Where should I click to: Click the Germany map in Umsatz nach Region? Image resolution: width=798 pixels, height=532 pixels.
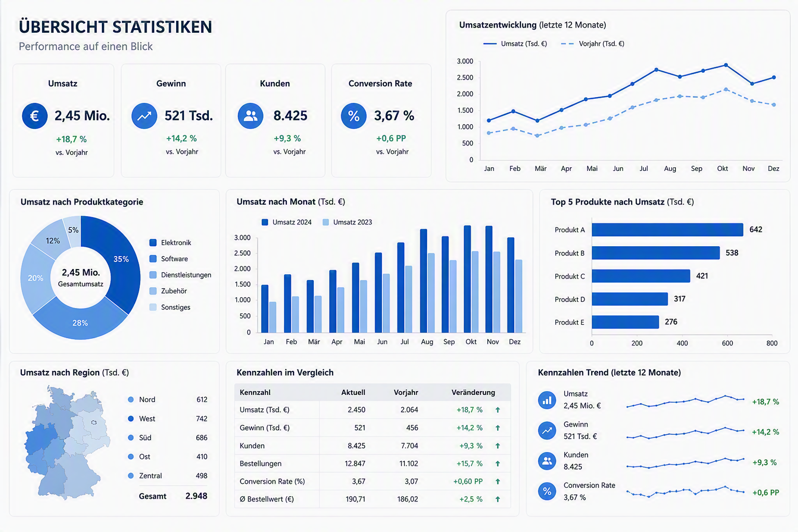[68, 443]
